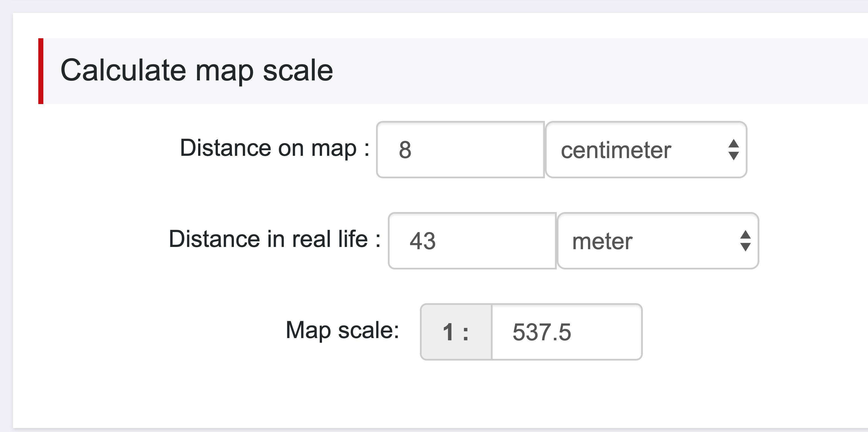Open the centimeter unit dropdown
Viewport: 868px width, 432px height.
pos(646,150)
